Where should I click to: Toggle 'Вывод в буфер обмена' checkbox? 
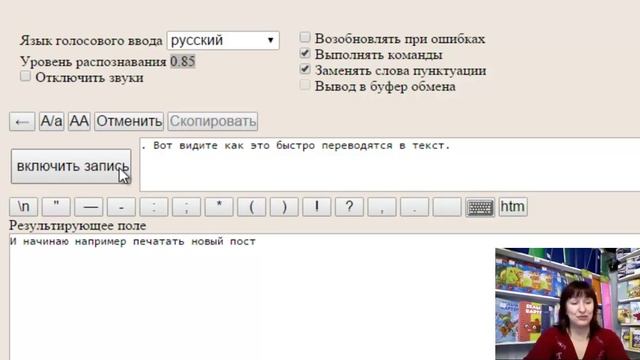[x=304, y=85]
